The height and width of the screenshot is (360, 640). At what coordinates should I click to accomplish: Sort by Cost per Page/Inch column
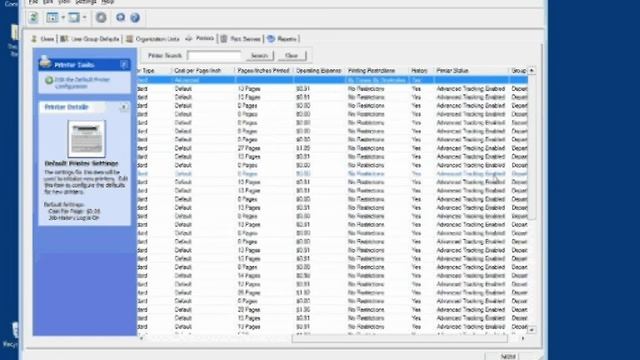pos(203,71)
